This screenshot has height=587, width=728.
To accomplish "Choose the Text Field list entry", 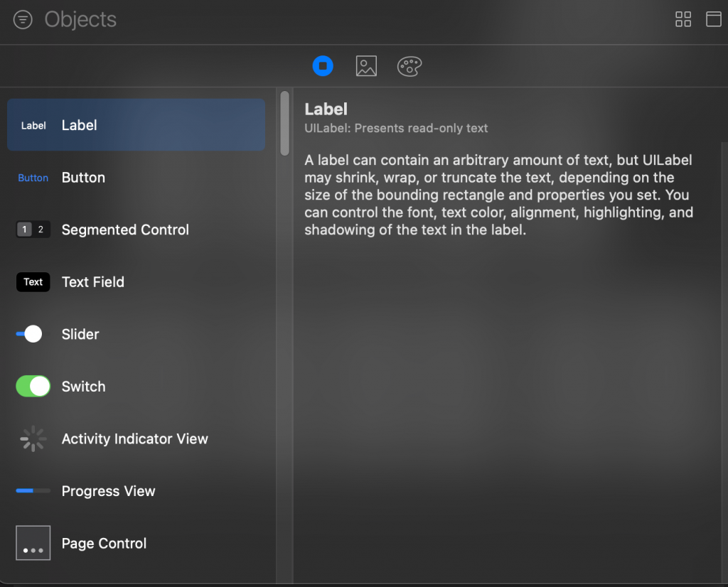I will [x=93, y=282].
